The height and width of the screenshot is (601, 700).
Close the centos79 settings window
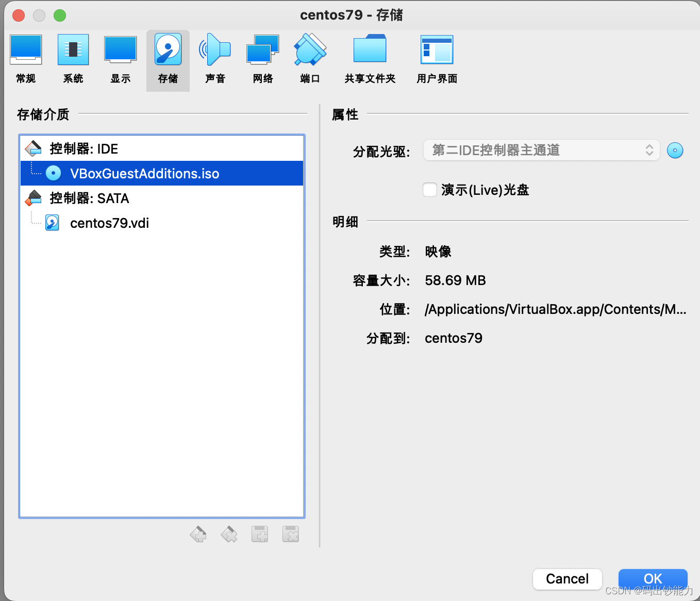click(x=19, y=15)
